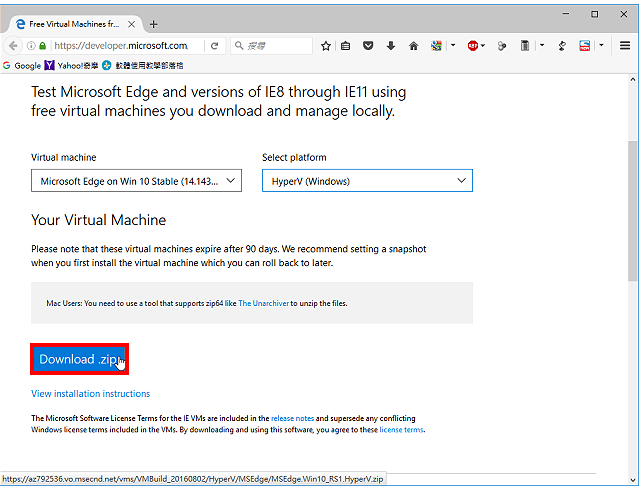
Task: Close the Free Virtual Machines tab
Action: click(131, 25)
